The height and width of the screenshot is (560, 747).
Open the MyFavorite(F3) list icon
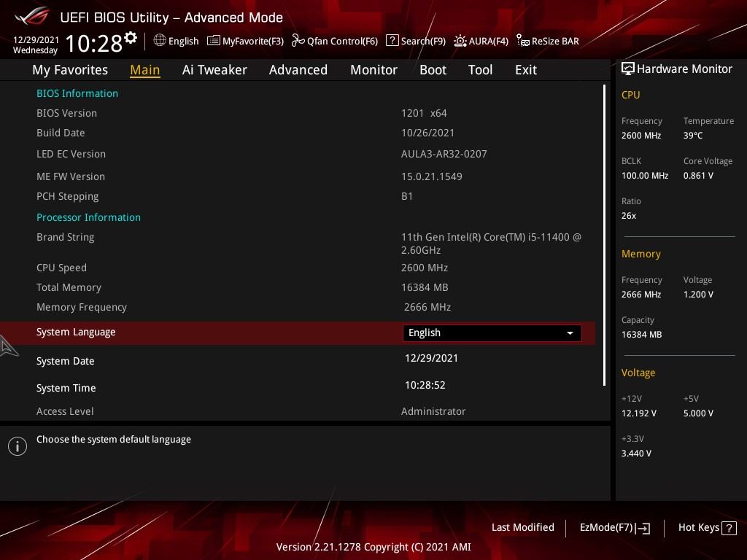(214, 41)
